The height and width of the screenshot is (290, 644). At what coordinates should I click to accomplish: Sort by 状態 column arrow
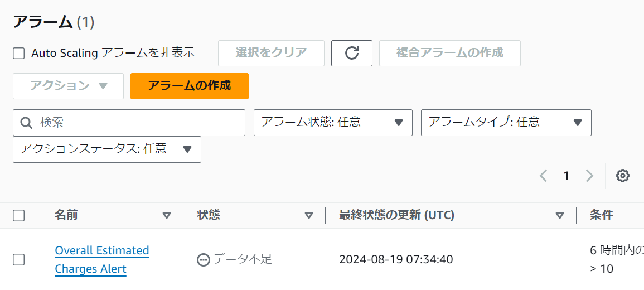point(309,215)
